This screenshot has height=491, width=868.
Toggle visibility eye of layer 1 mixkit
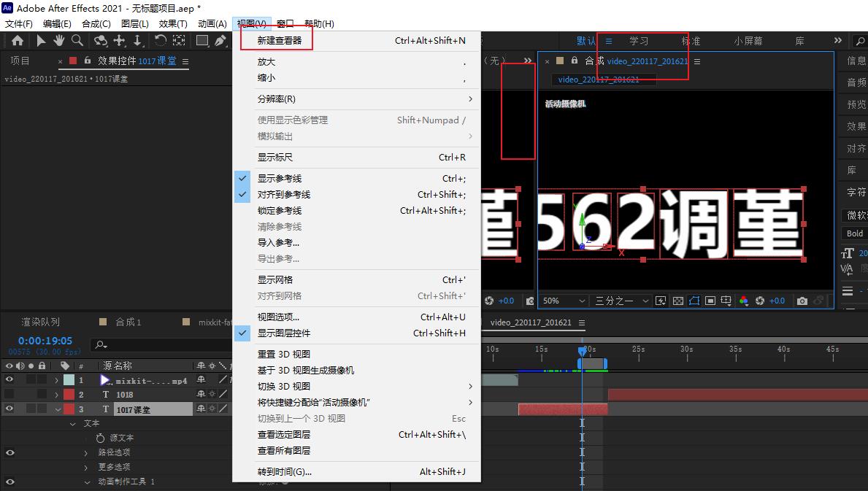coord(9,380)
